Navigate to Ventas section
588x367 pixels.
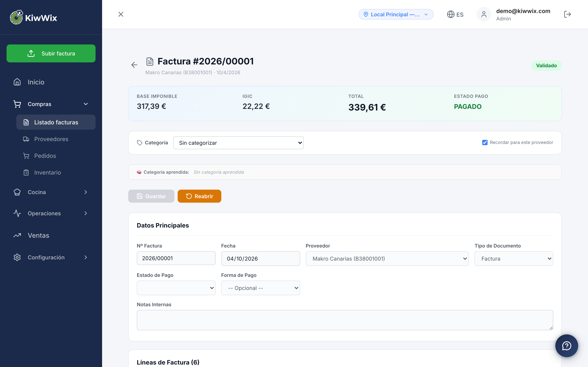[x=38, y=235]
